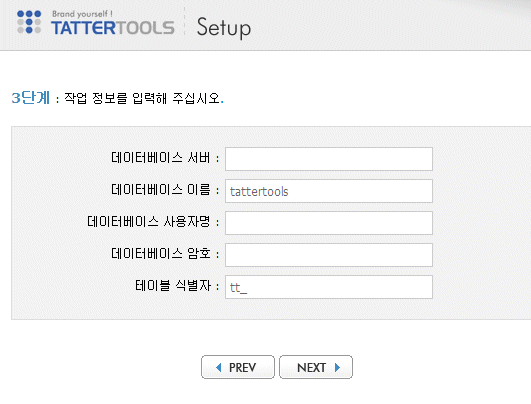Click the 데이터베이스 사용자명 label

[149, 222]
